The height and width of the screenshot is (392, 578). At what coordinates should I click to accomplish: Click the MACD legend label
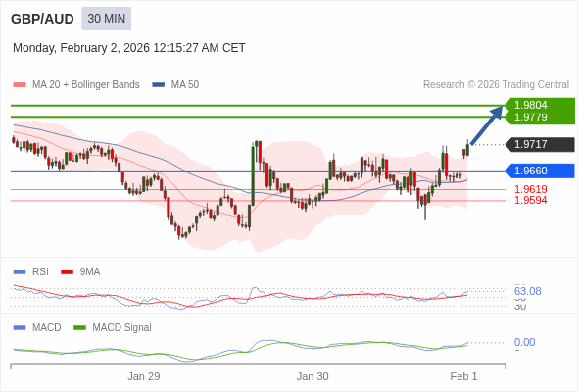click(x=47, y=328)
